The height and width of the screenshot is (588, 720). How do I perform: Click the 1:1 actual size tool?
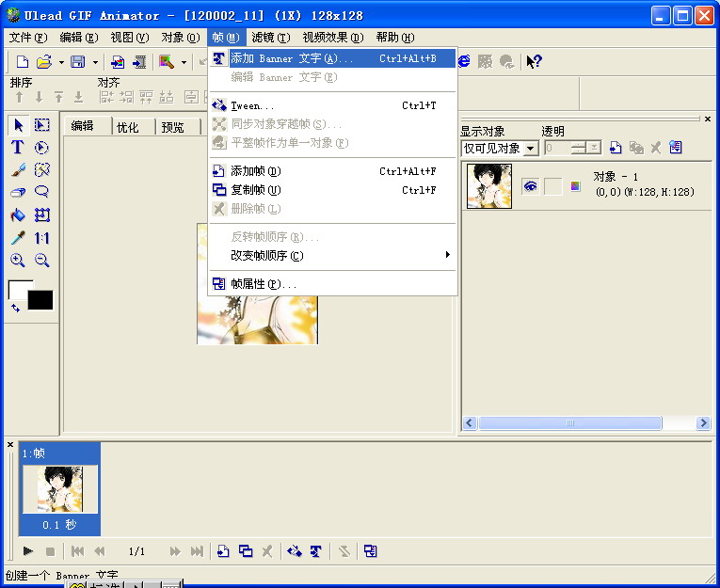(x=41, y=238)
